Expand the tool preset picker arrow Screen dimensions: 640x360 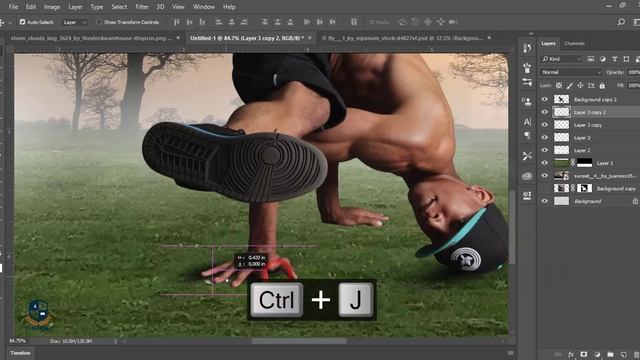tap(10, 22)
